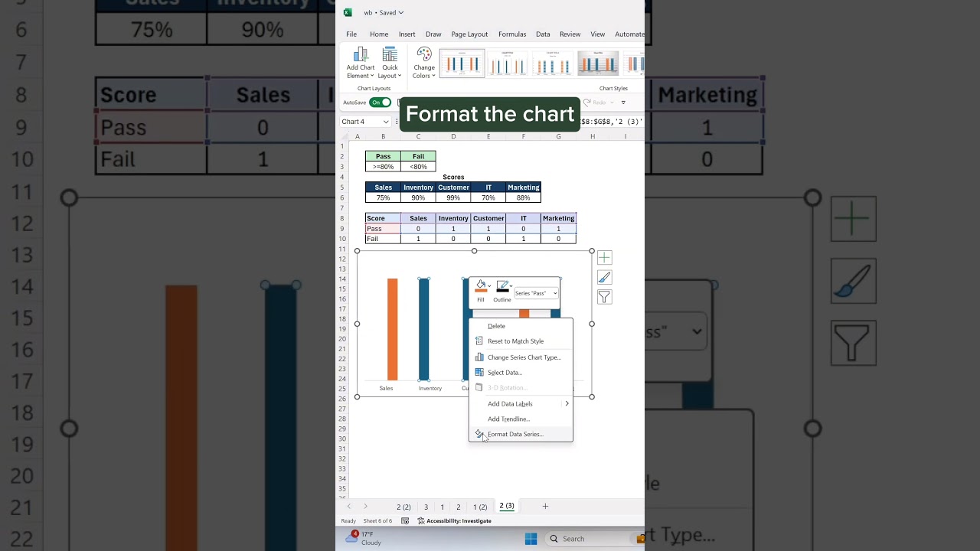
Task: Open the Chart Filters funnel button
Action: [x=604, y=297]
